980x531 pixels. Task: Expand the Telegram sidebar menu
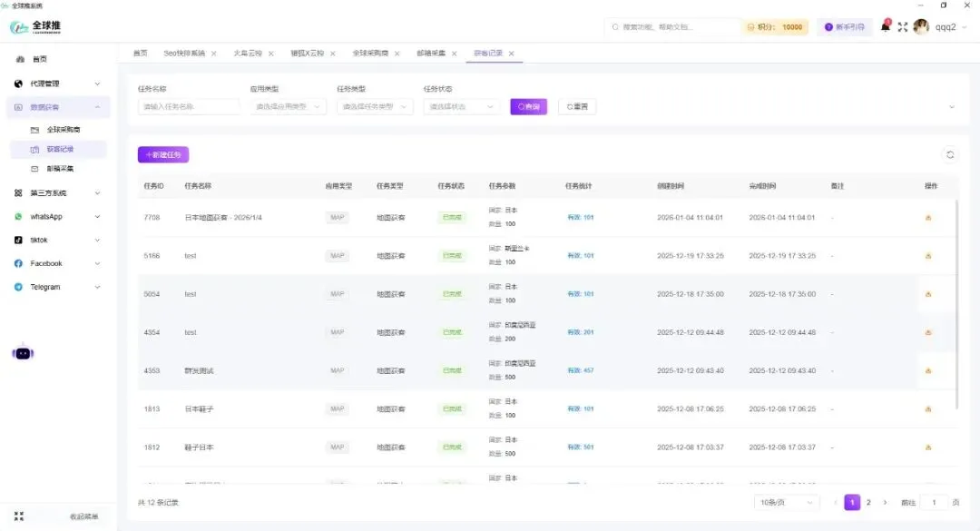coord(97,287)
